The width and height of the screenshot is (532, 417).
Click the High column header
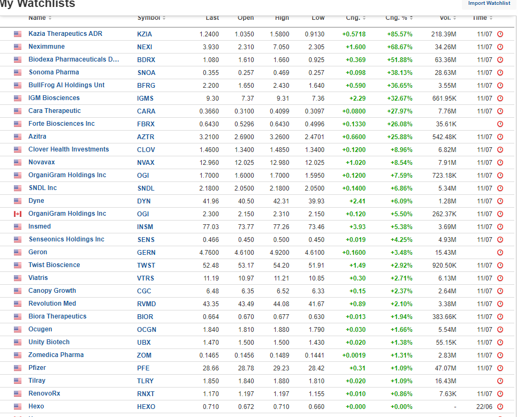coord(282,18)
